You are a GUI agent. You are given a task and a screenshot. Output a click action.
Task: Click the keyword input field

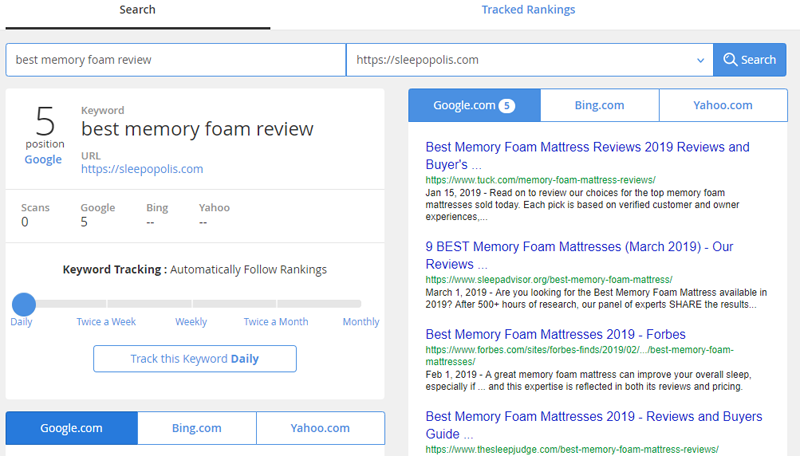[x=176, y=60]
